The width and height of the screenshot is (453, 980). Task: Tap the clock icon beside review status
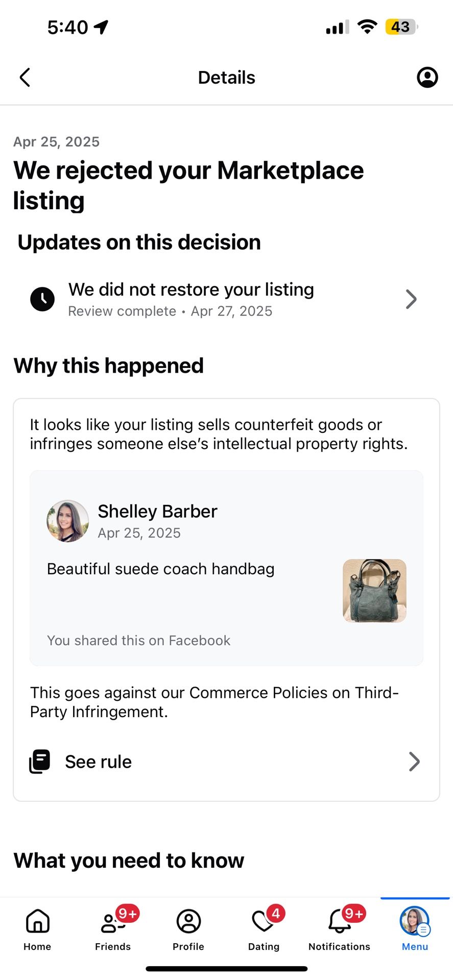click(42, 299)
